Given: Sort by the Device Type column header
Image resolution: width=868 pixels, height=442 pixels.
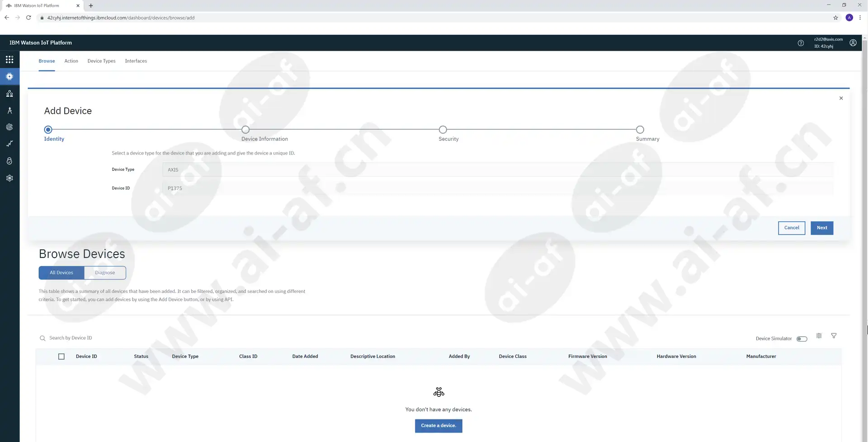Looking at the screenshot, I should tap(185, 357).
